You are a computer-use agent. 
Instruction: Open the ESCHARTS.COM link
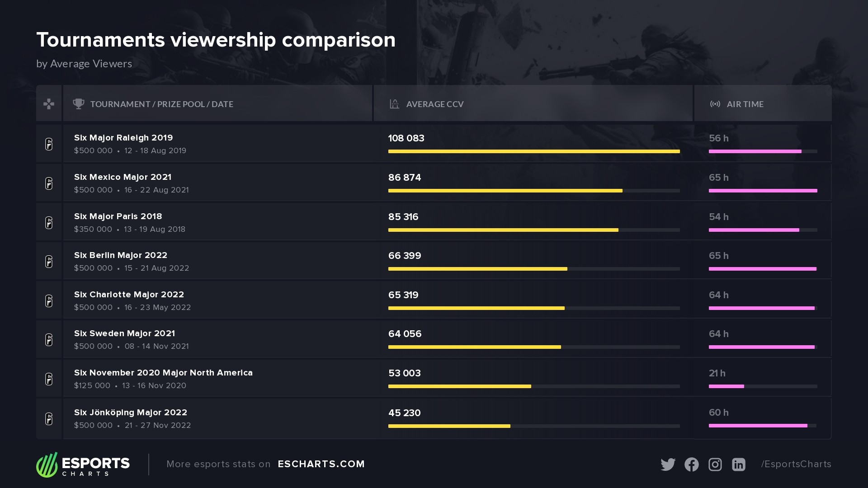point(321,464)
